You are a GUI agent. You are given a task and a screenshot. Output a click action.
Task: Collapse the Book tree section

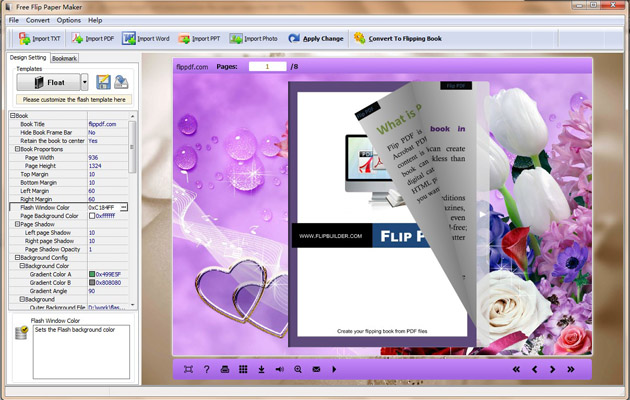tap(12, 116)
